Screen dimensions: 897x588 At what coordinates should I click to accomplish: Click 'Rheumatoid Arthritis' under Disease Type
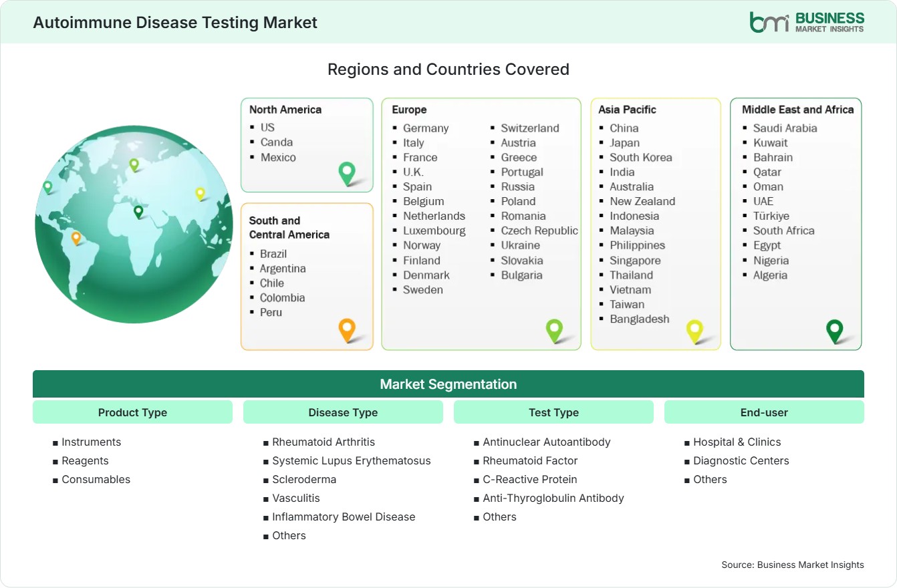coord(324,442)
